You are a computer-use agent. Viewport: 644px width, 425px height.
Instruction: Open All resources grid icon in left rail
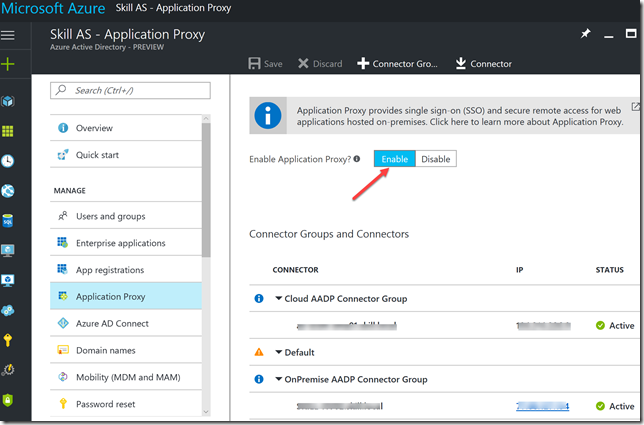(9, 131)
